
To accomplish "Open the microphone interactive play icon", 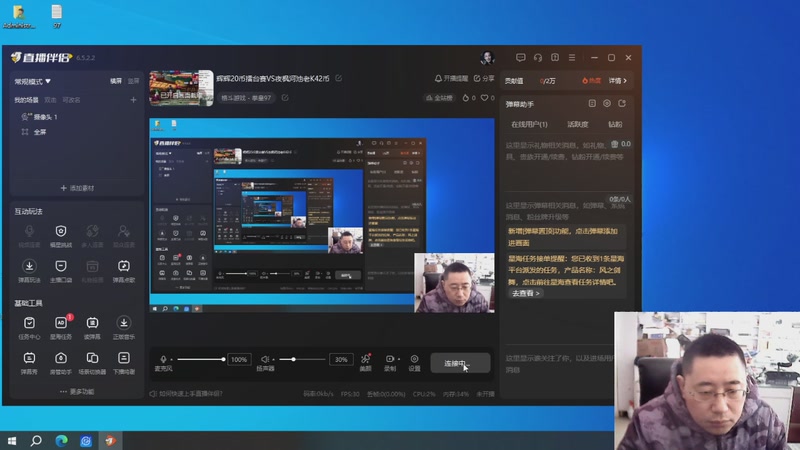I will (x=29, y=237).
